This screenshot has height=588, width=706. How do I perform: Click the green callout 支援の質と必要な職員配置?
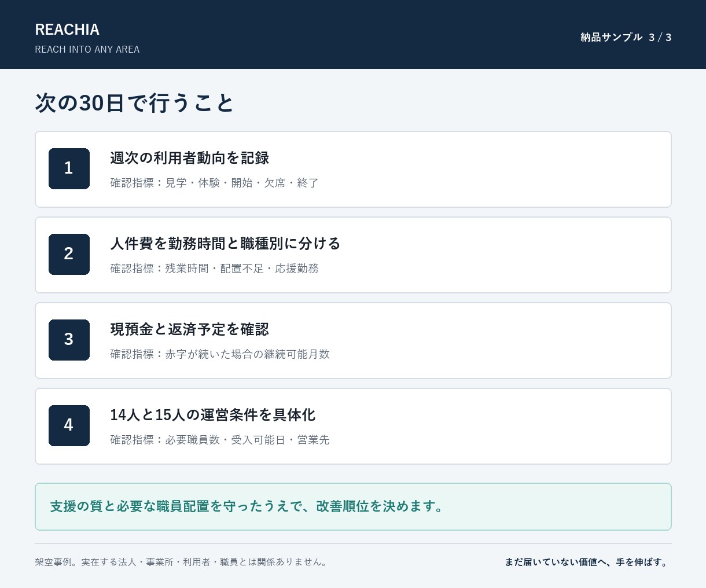tap(353, 506)
